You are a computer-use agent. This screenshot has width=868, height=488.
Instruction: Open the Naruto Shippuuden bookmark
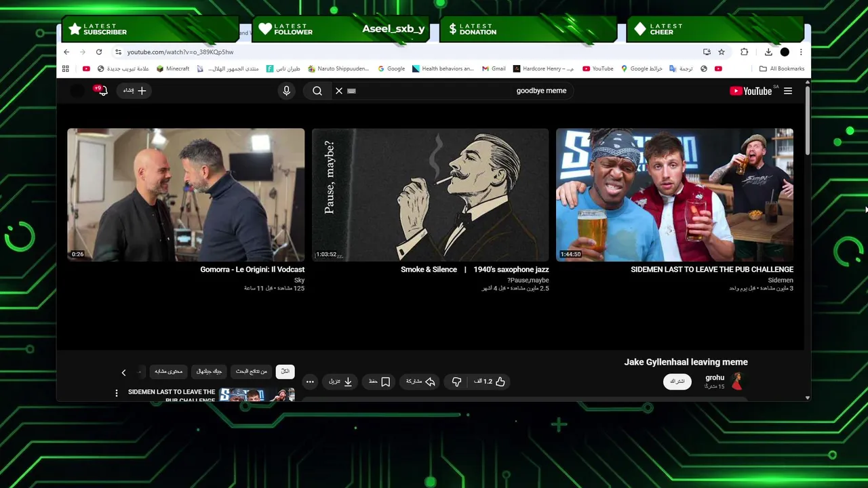coord(338,68)
